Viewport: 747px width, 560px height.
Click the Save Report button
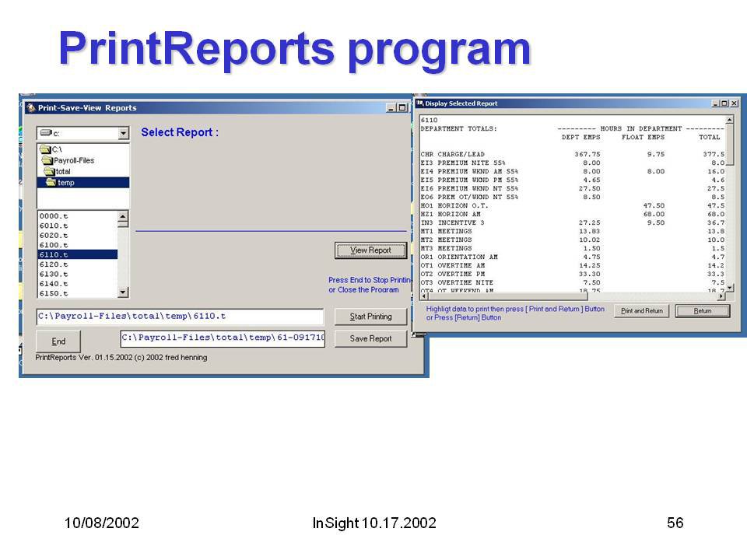point(370,338)
